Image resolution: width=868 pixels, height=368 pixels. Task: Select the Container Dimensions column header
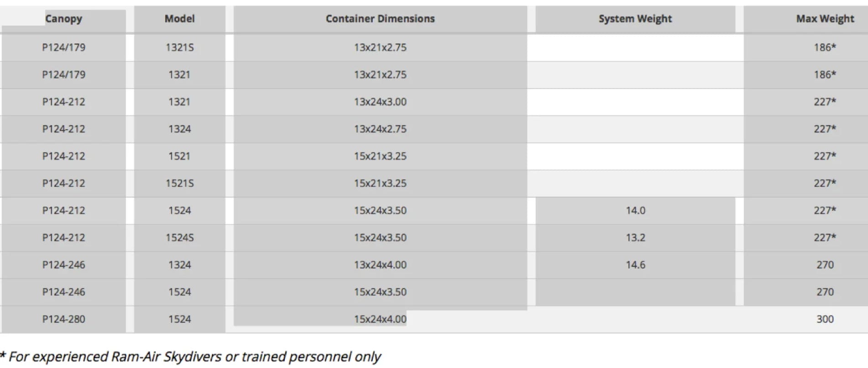380,19
